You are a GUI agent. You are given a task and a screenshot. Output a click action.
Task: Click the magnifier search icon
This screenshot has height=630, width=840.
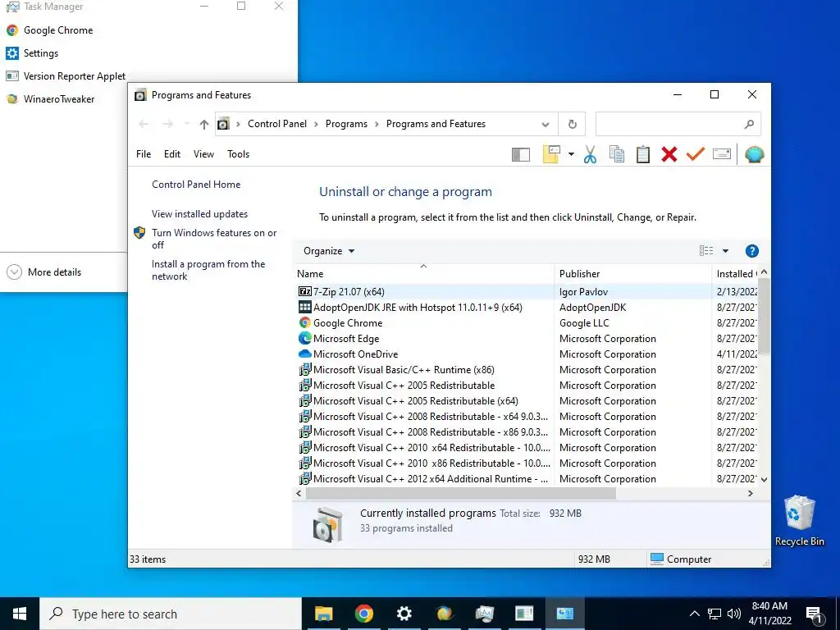point(749,125)
